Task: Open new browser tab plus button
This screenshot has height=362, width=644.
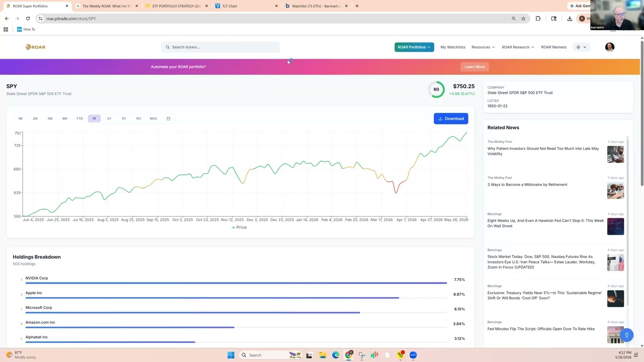Action: [x=357, y=6]
